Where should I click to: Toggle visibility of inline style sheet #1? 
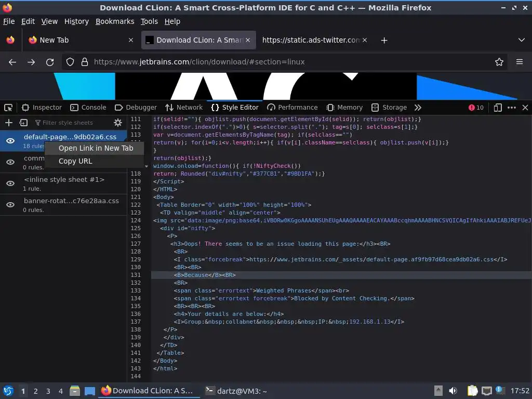(x=10, y=183)
